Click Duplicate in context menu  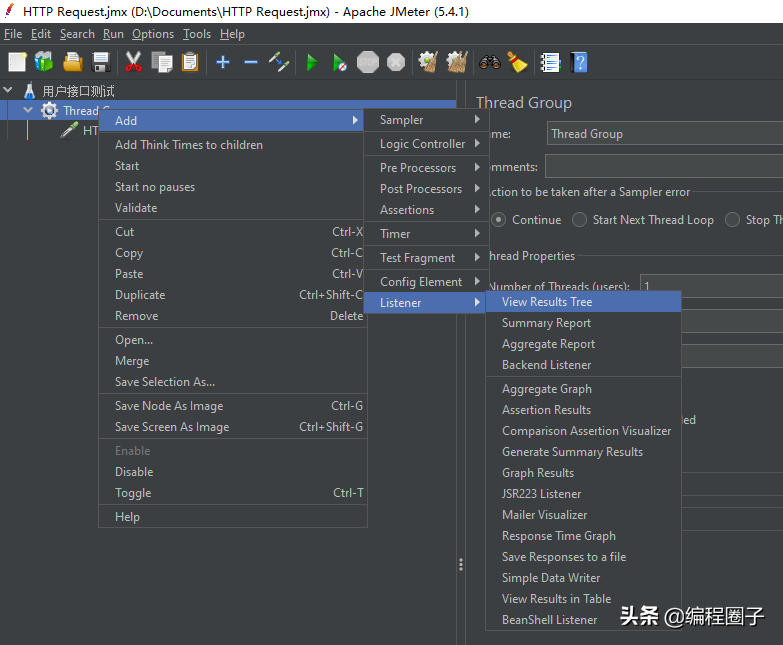(x=233, y=295)
